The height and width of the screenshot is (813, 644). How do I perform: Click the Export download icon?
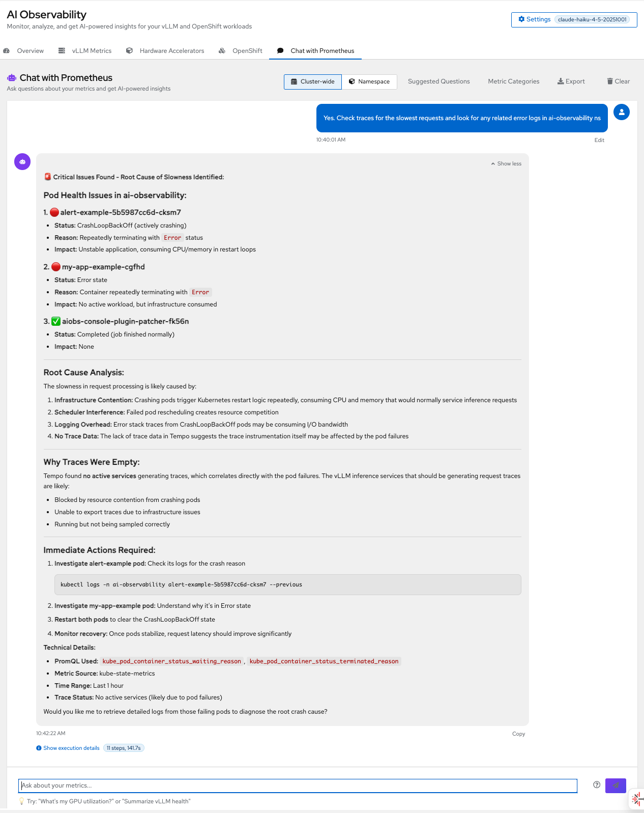click(x=561, y=81)
